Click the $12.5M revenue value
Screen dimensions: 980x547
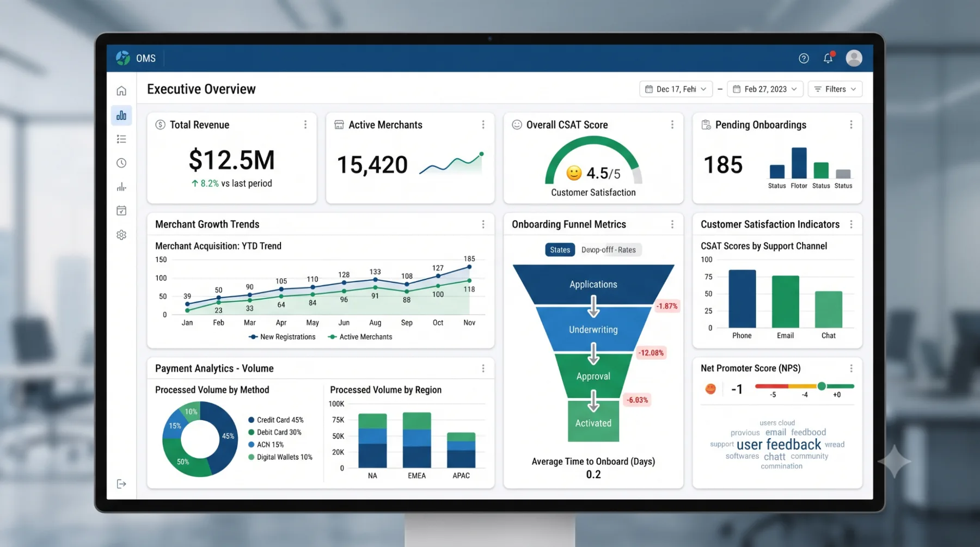(x=231, y=160)
